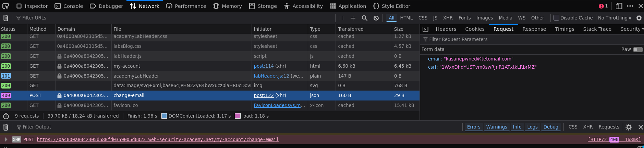644x148 pixels.
Task: Filter requests by CSS type in network toolbar
Action: coord(423,18)
